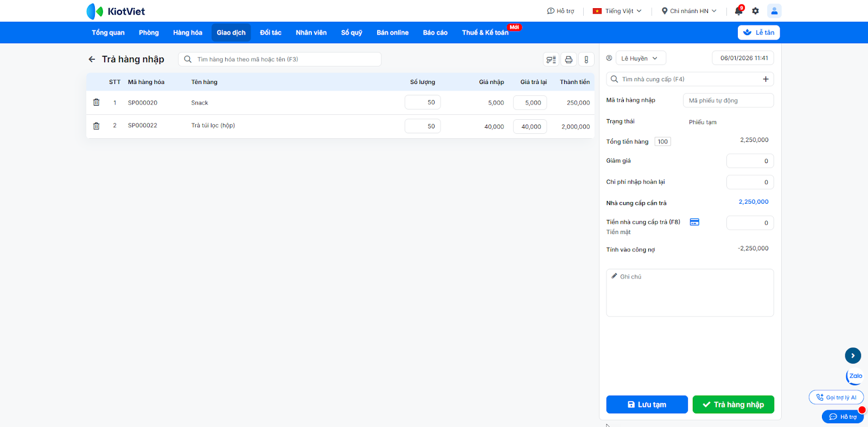
Task: Click the magnifier icon in supplier search
Action: pos(614,79)
